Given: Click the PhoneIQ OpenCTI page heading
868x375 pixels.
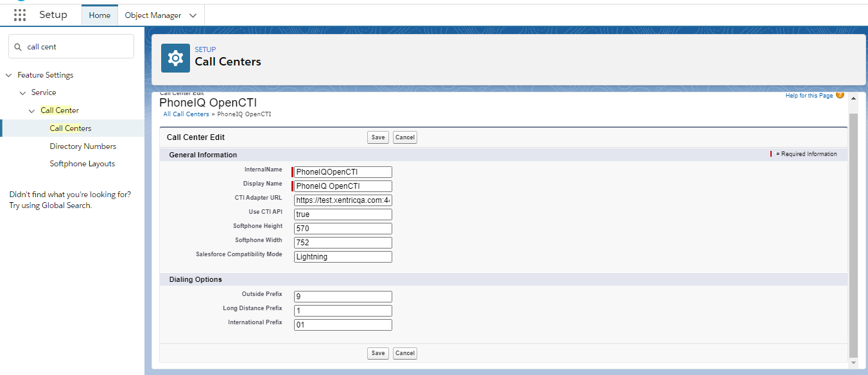Looking at the screenshot, I should [208, 103].
